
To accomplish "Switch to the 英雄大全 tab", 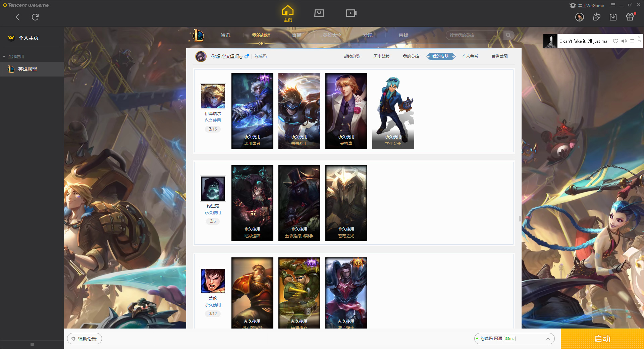I will pyautogui.click(x=332, y=35).
